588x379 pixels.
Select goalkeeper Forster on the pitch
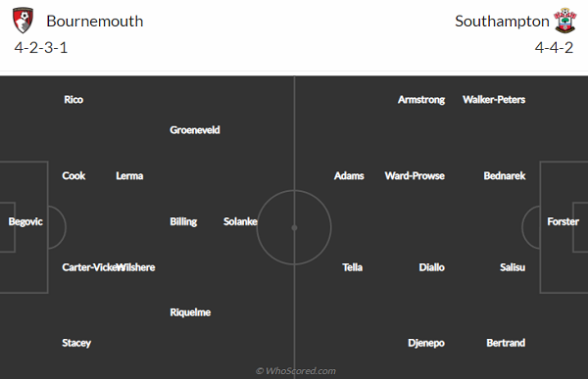(x=563, y=221)
